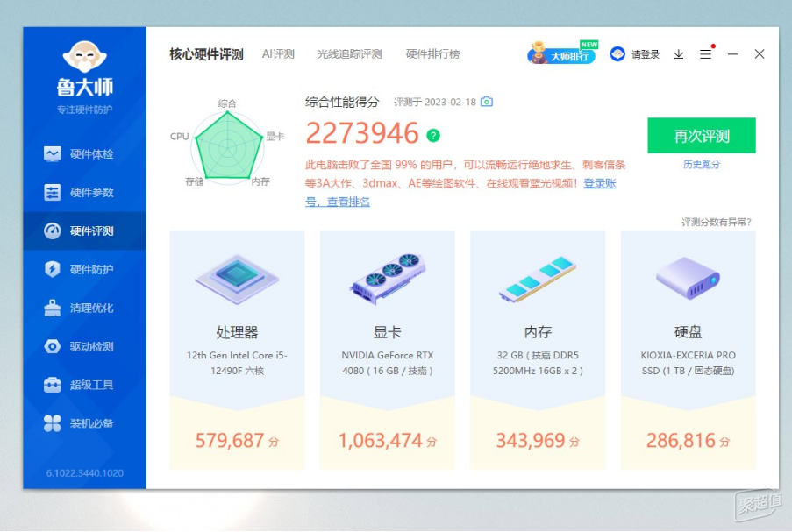Click the Ludashi mascot logo

[84, 57]
